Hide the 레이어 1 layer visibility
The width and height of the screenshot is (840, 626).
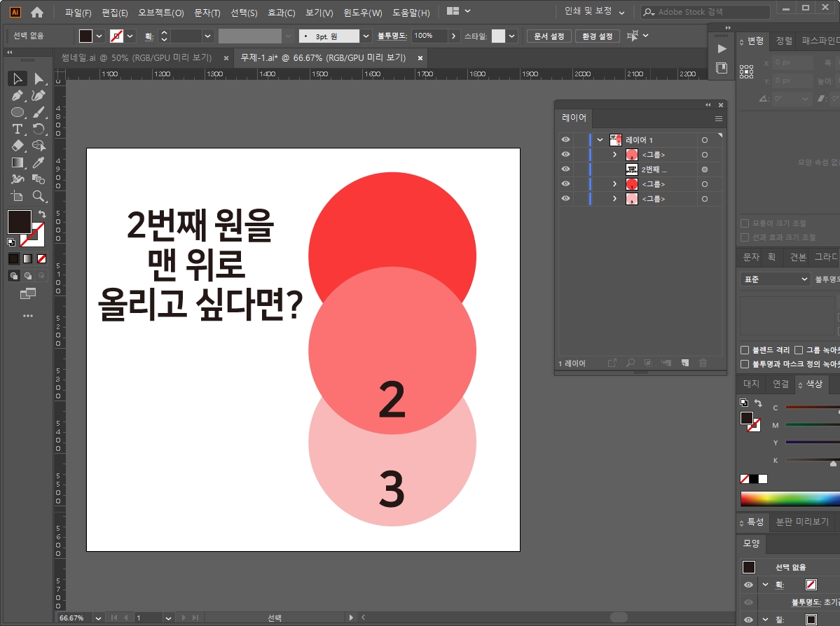pyautogui.click(x=565, y=140)
